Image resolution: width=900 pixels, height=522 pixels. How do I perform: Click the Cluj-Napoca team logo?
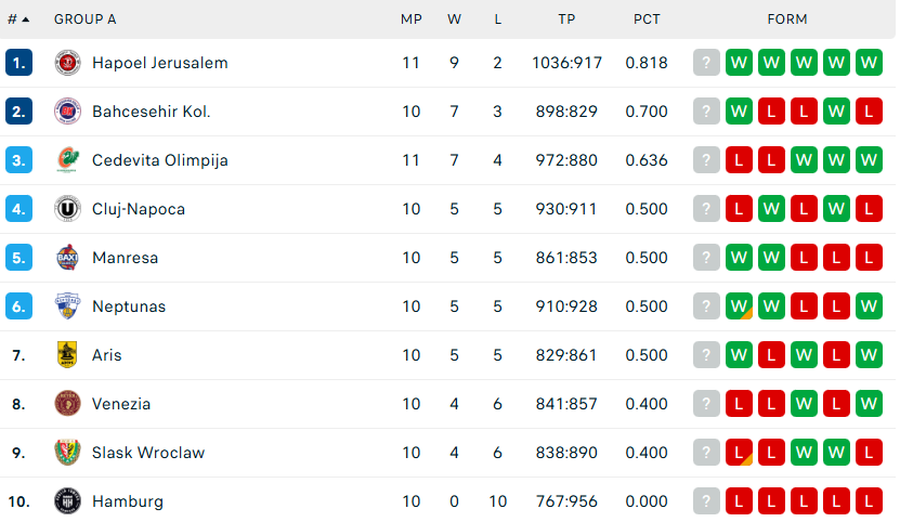click(x=68, y=209)
